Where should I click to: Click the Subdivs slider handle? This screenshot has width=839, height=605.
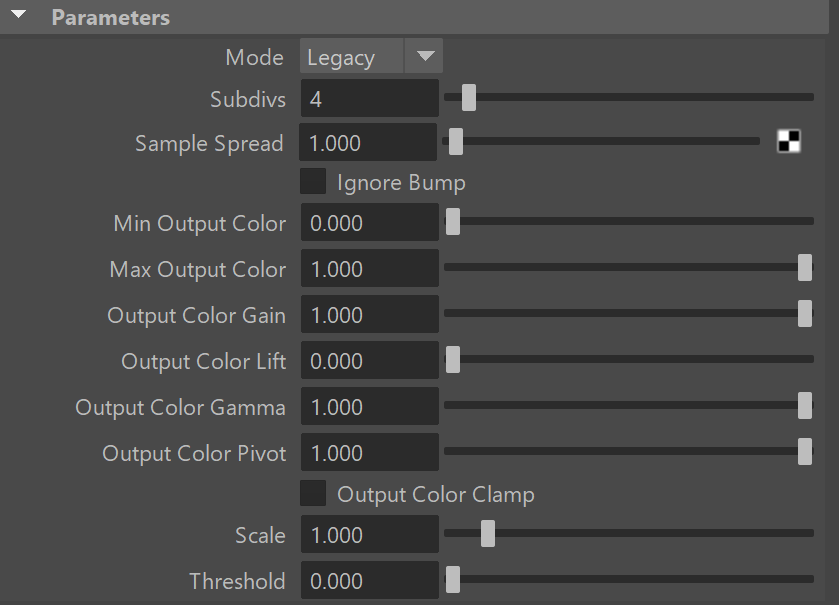tap(469, 97)
